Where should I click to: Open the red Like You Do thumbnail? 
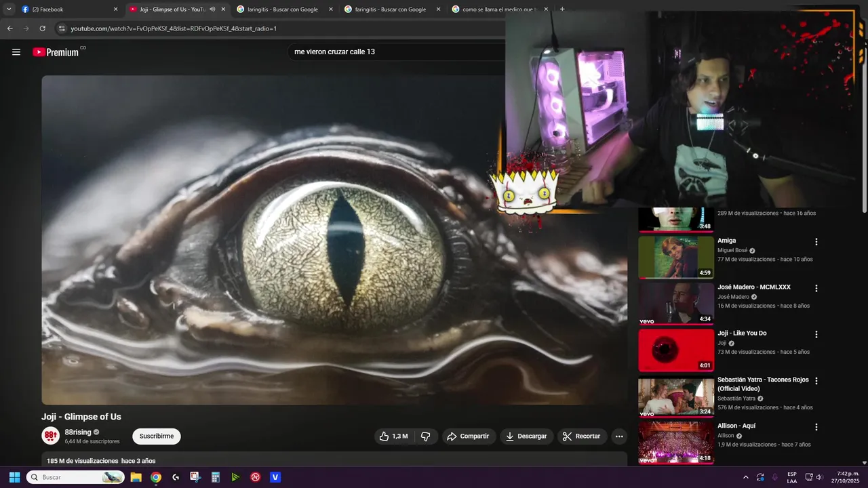click(676, 350)
